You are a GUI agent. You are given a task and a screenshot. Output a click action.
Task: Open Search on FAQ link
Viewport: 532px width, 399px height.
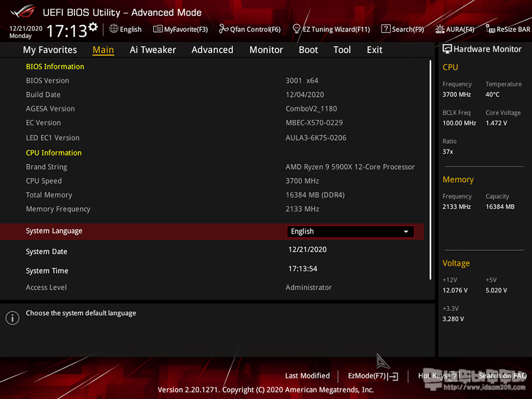502,376
